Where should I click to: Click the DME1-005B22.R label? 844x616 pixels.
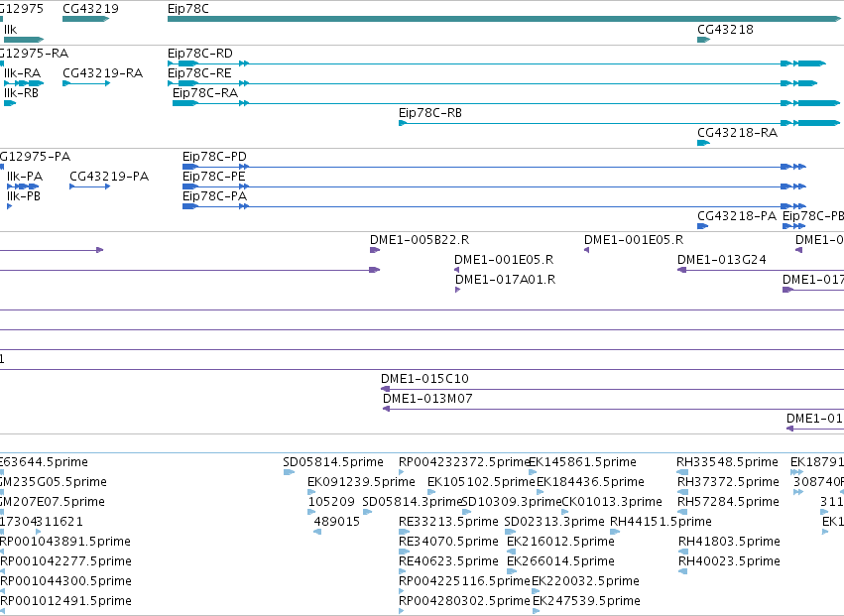(420, 240)
